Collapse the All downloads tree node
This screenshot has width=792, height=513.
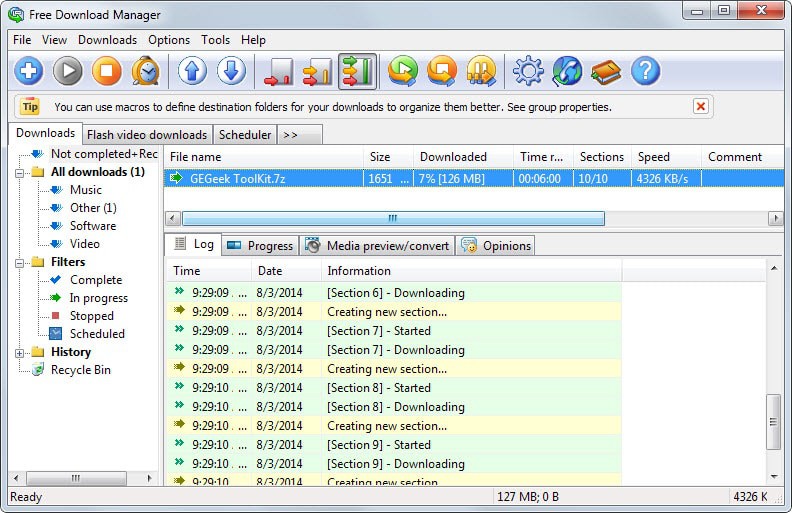pyautogui.click(x=19, y=173)
